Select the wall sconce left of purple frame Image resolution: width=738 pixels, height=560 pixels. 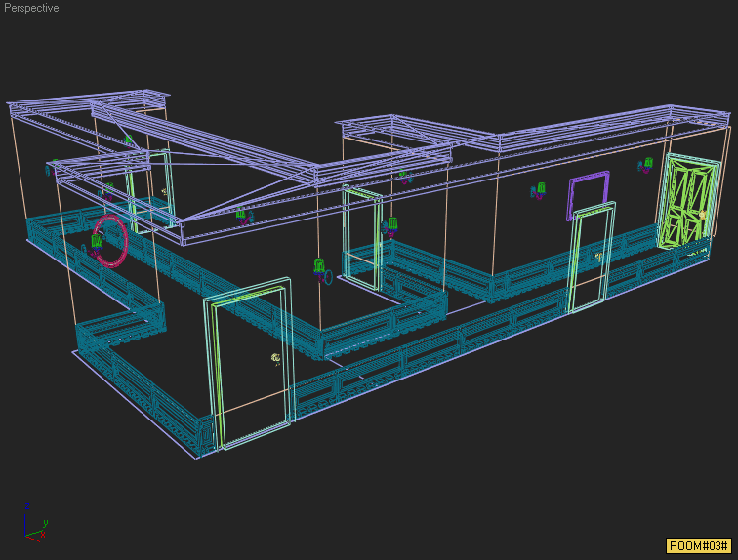pos(537,191)
